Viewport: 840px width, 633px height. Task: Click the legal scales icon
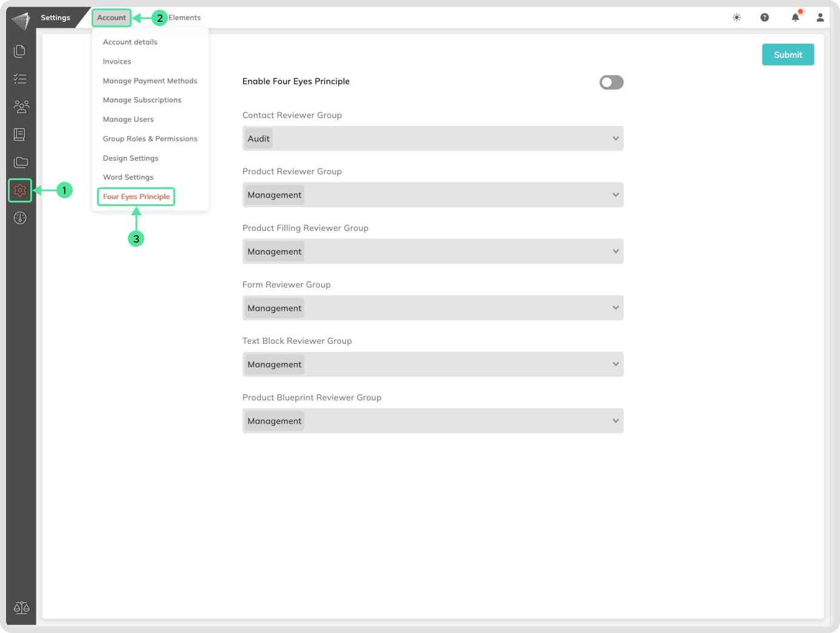[x=21, y=608]
